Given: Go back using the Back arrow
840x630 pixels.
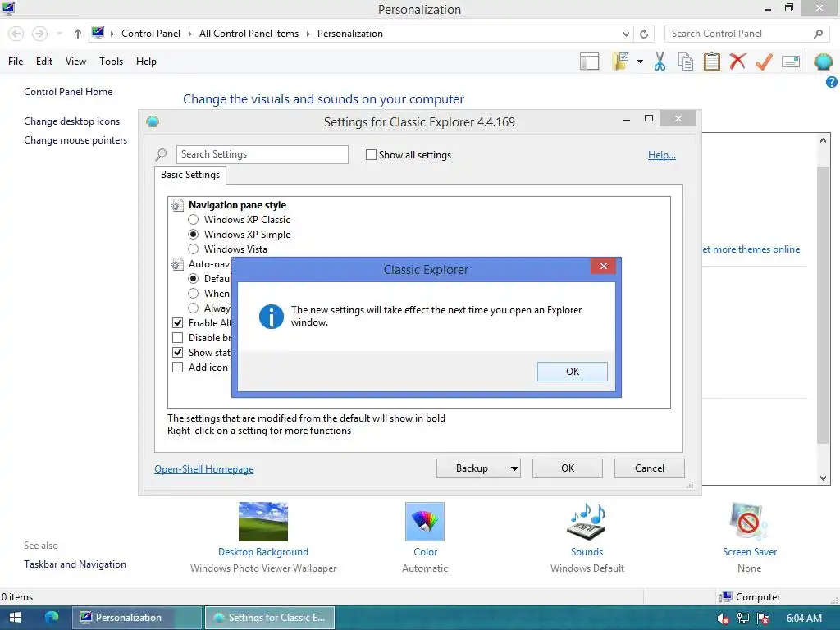Looking at the screenshot, I should tap(16, 34).
